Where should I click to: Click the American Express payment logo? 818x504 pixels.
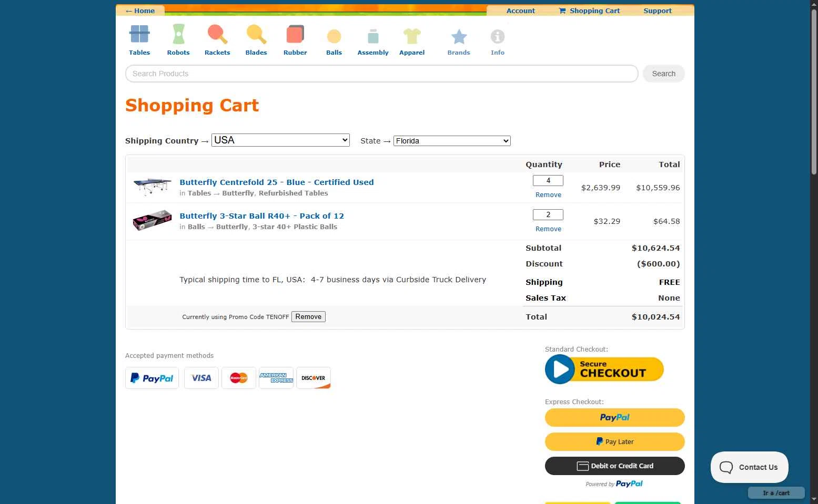tap(276, 378)
